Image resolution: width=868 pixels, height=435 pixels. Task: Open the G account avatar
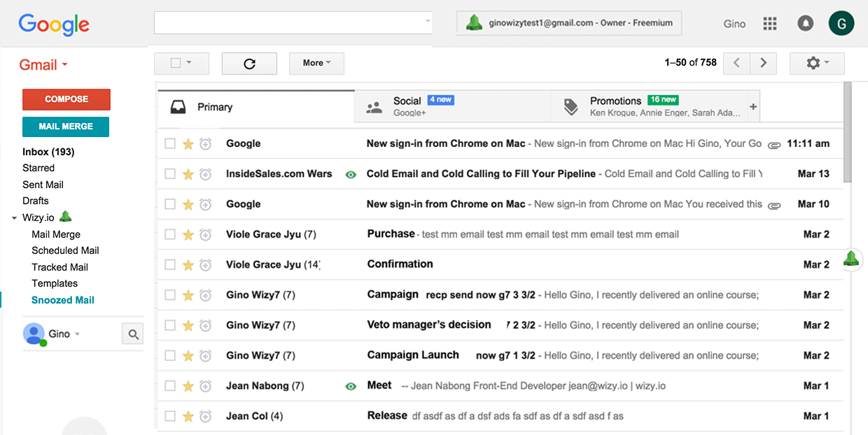click(841, 24)
